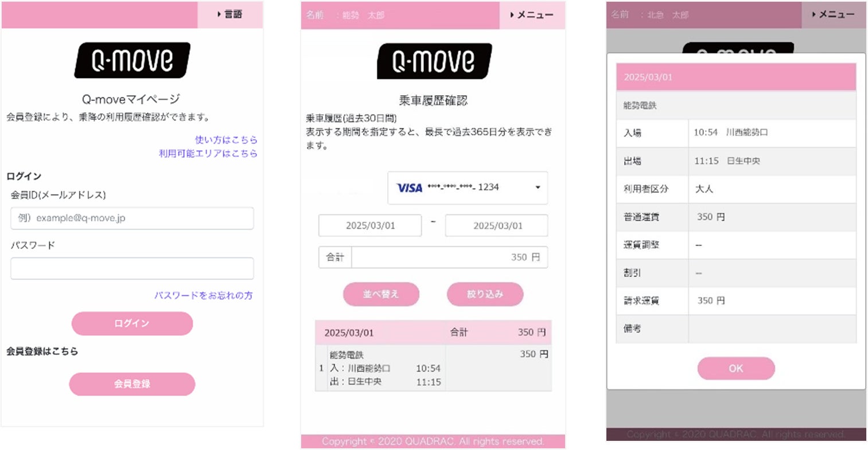Viewport: 868px width, 450px height.
Task: Open the 使い方はこちら link
Action: click(x=226, y=139)
